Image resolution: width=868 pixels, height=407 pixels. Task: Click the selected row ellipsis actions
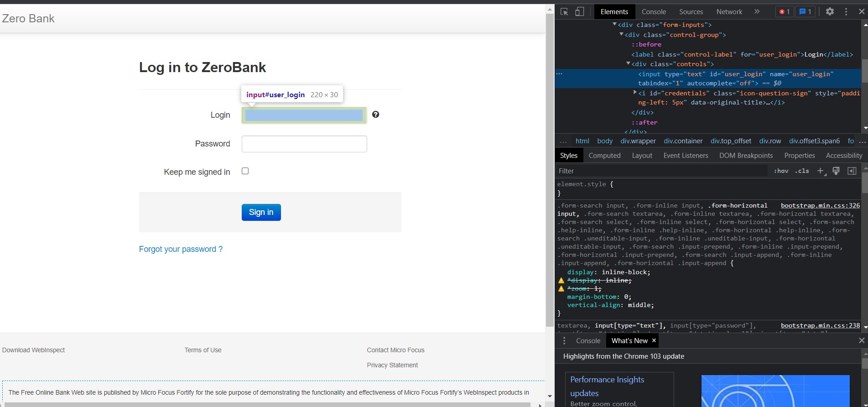click(x=560, y=73)
